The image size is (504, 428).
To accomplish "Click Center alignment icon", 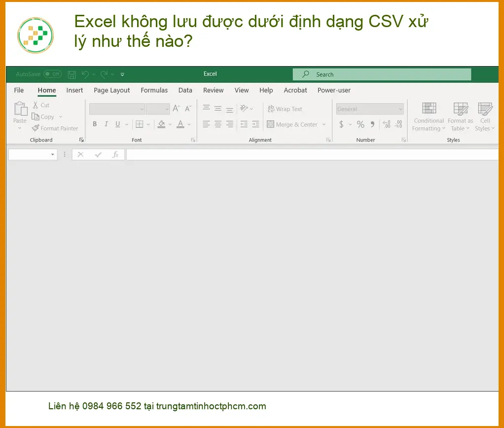I will (x=218, y=124).
